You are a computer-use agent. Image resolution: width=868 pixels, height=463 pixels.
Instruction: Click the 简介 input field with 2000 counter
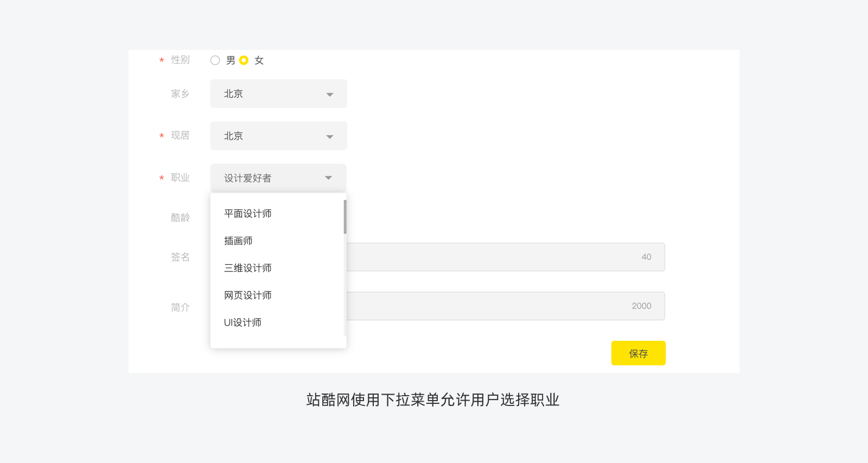(x=506, y=306)
